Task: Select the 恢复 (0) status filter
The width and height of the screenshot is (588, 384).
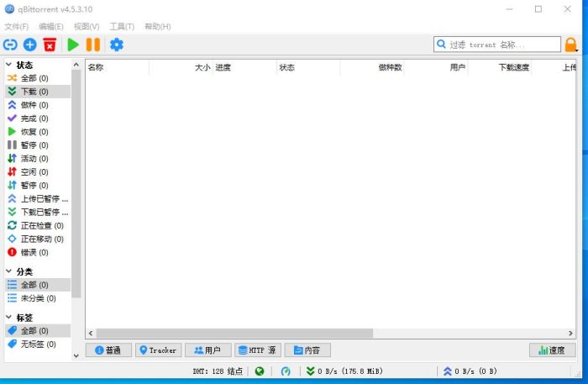Action: [x=38, y=132]
